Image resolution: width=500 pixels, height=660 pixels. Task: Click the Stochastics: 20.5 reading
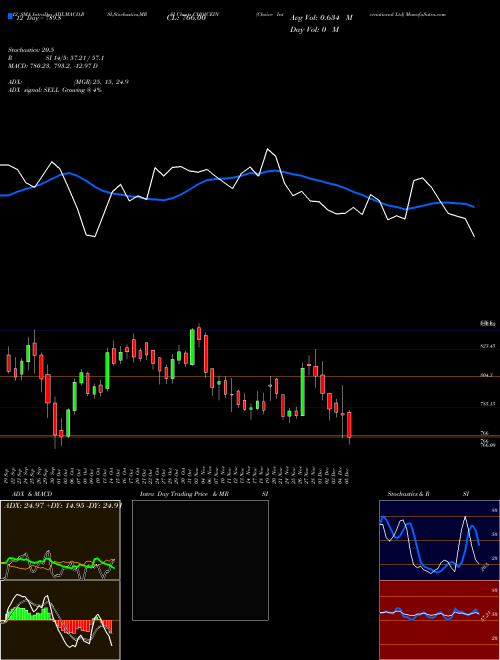coord(29,50)
